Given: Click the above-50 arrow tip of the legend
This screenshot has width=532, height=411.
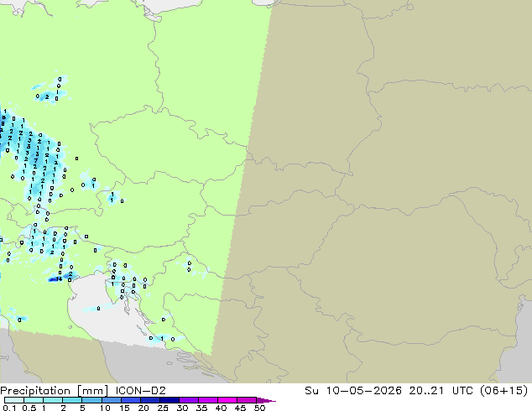Looking at the screenshot, I should pos(266,400).
